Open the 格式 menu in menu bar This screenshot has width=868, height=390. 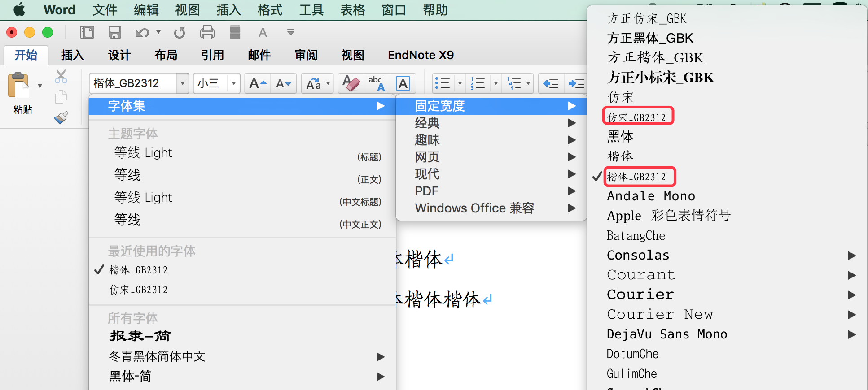pos(270,10)
